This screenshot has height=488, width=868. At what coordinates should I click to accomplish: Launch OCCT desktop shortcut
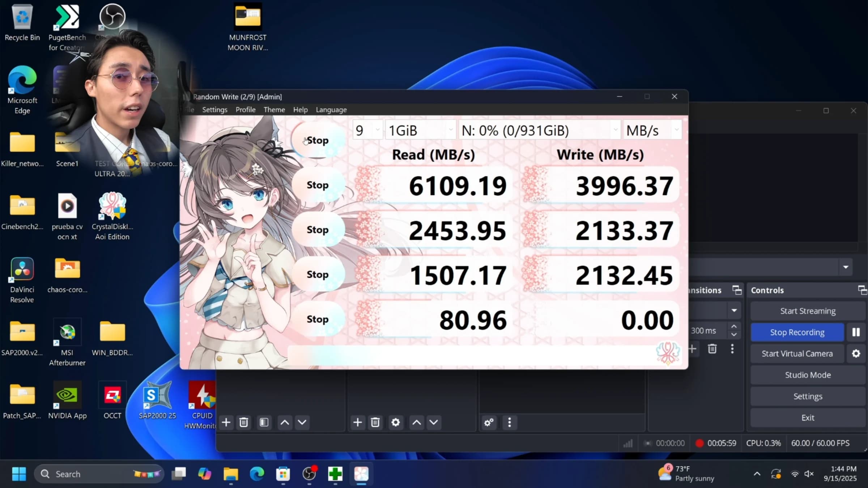[112, 401]
